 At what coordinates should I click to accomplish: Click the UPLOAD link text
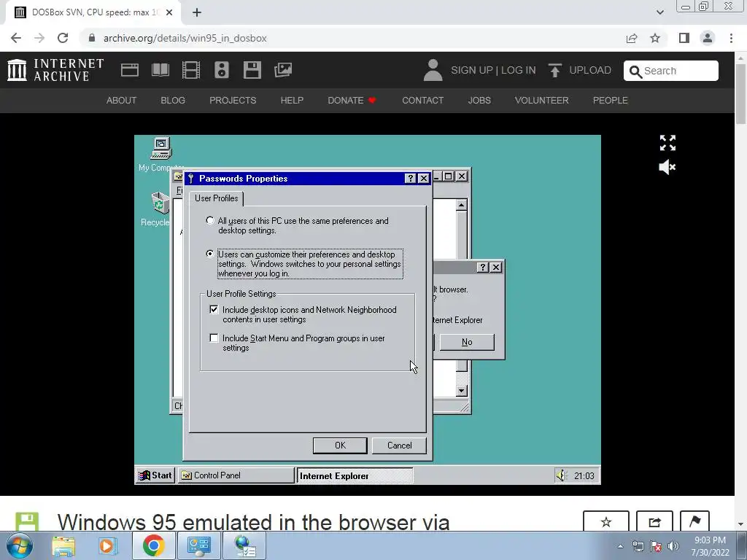590,71
